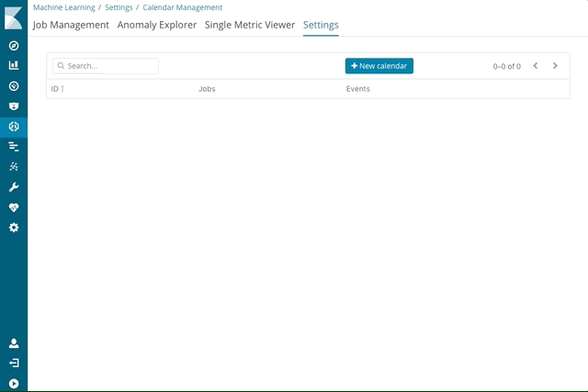This screenshot has height=392, width=588.
Task: Go to the next page arrow
Action: pyautogui.click(x=555, y=65)
